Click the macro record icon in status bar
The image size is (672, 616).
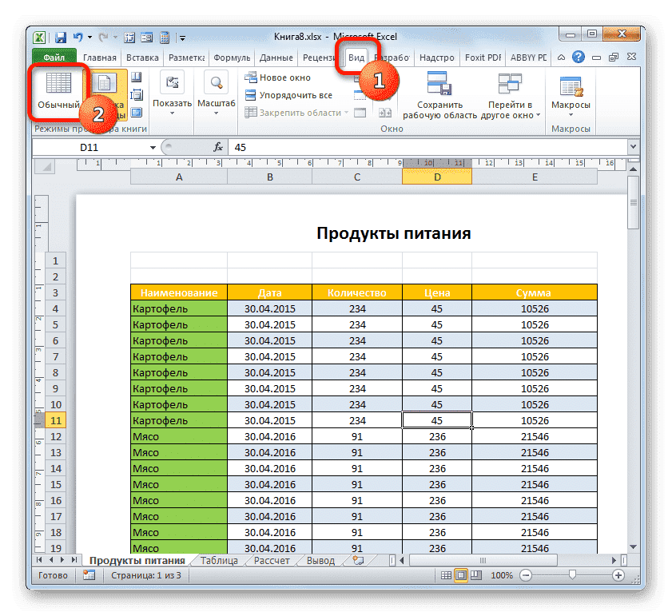coord(90,575)
